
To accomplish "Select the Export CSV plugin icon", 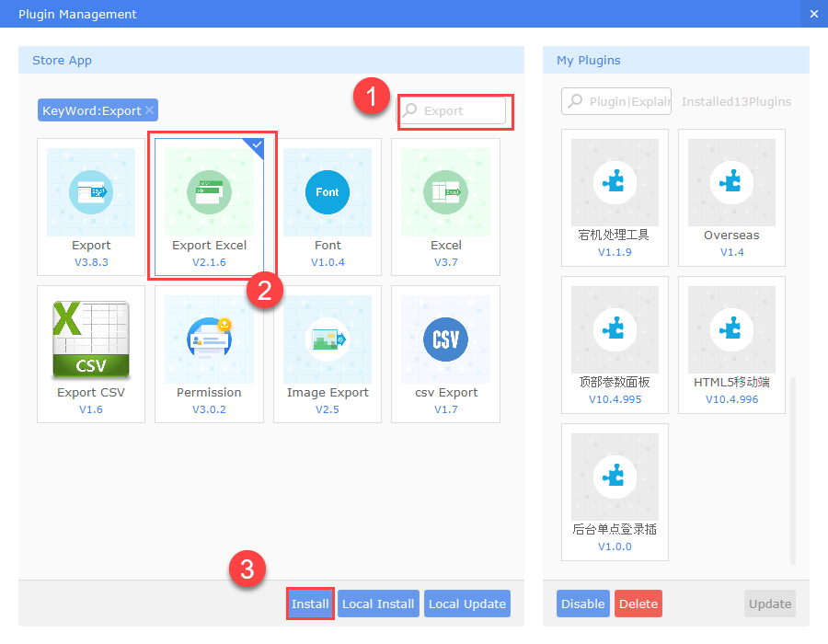I will click(x=90, y=339).
